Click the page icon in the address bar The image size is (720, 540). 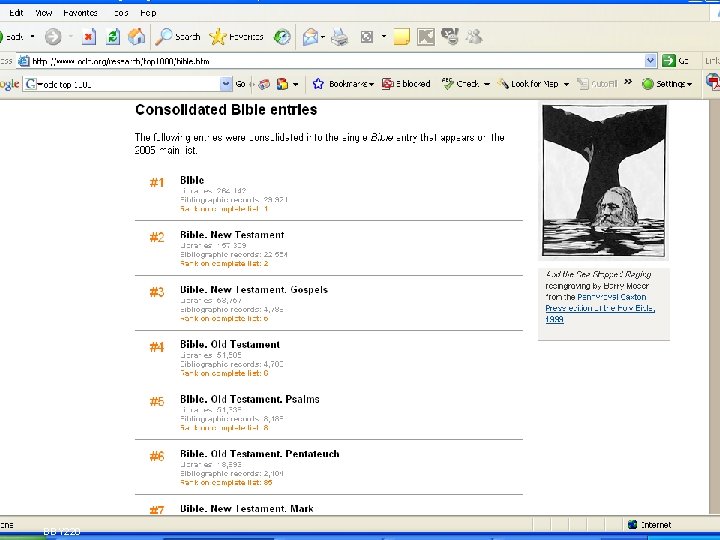(x=24, y=61)
